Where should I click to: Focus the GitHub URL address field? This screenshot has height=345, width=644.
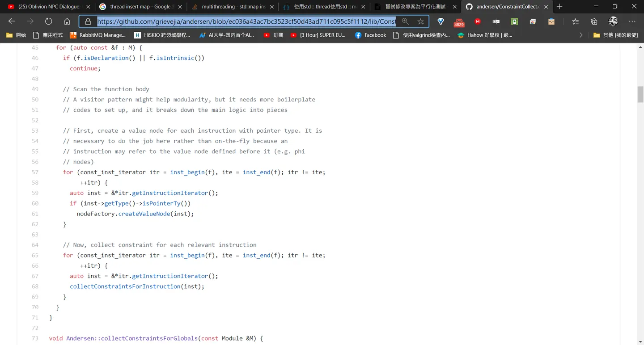point(246,21)
